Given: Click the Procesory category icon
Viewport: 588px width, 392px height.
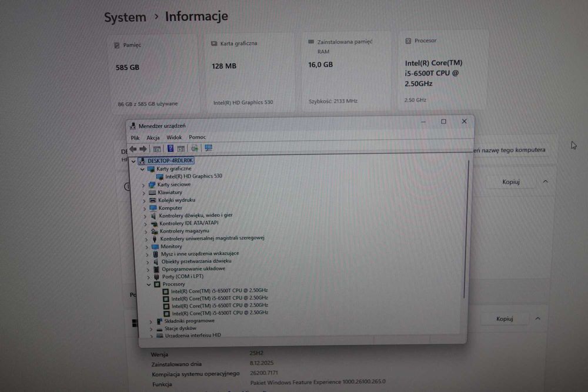Looking at the screenshot, I should click(157, 284).
